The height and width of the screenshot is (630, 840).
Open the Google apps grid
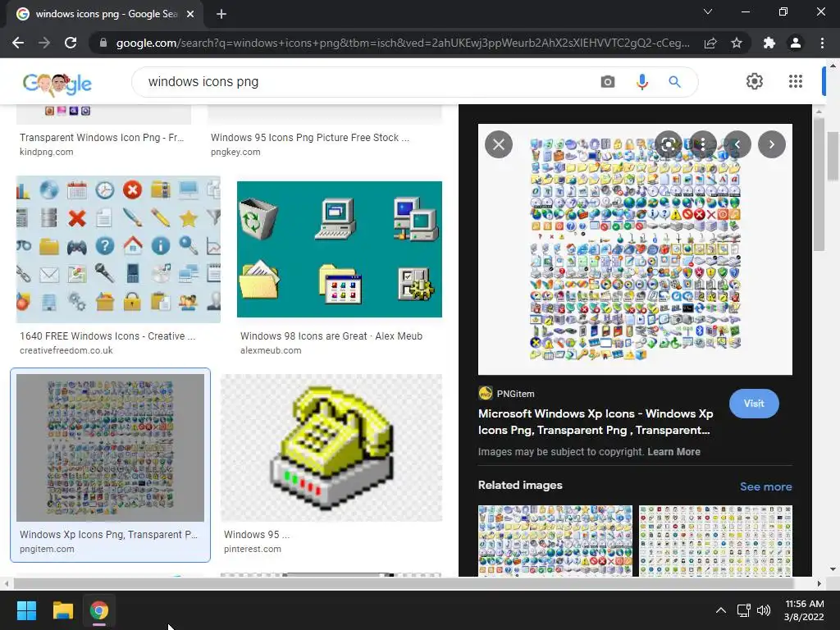[796, 81]
